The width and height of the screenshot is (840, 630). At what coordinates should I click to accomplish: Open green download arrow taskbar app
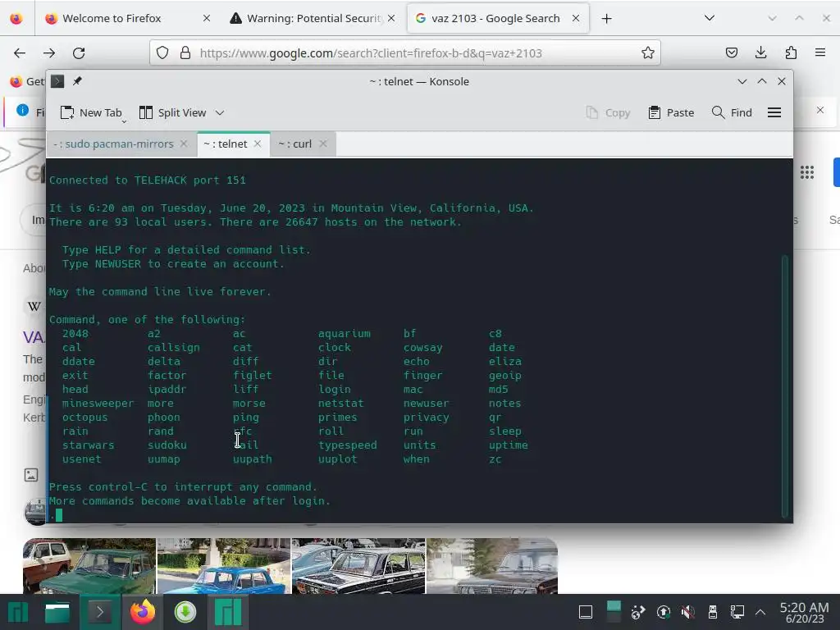coord(185,612)
